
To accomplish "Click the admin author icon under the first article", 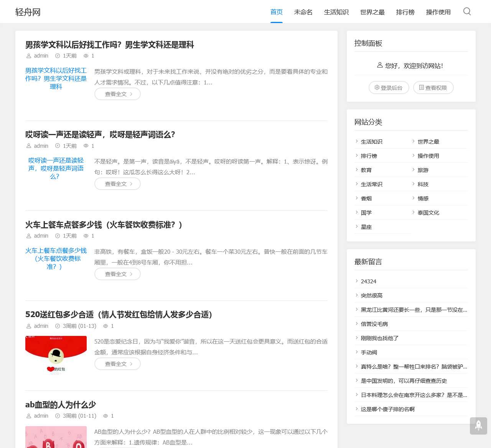I will click(x=29, y=56).
